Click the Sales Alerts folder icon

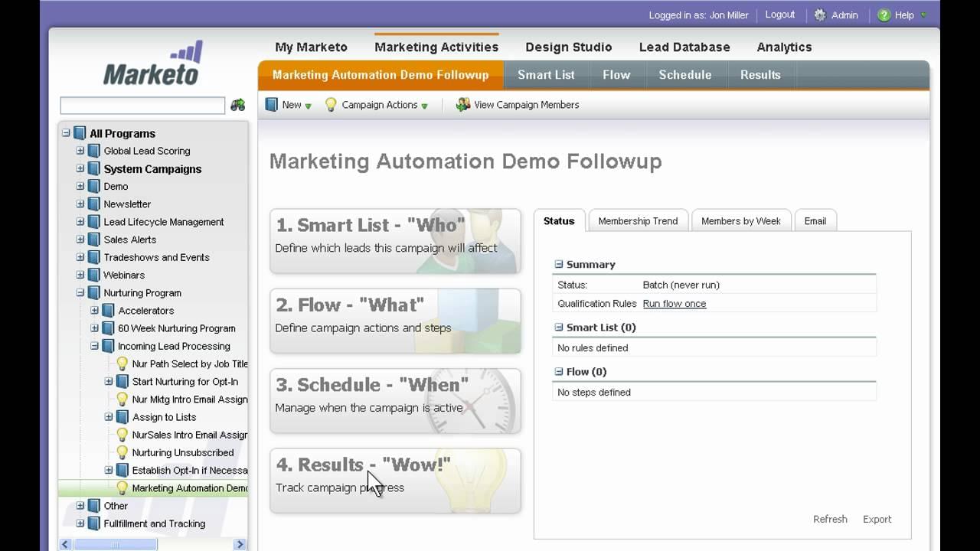[94, 240]
